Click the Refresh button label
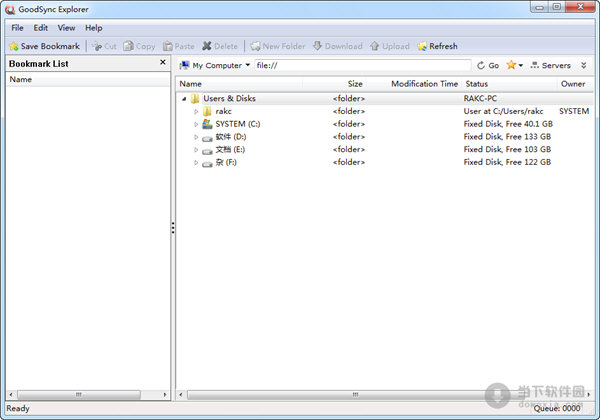The image size is (600, 420). pyautogui.click(x=443, y=46)
